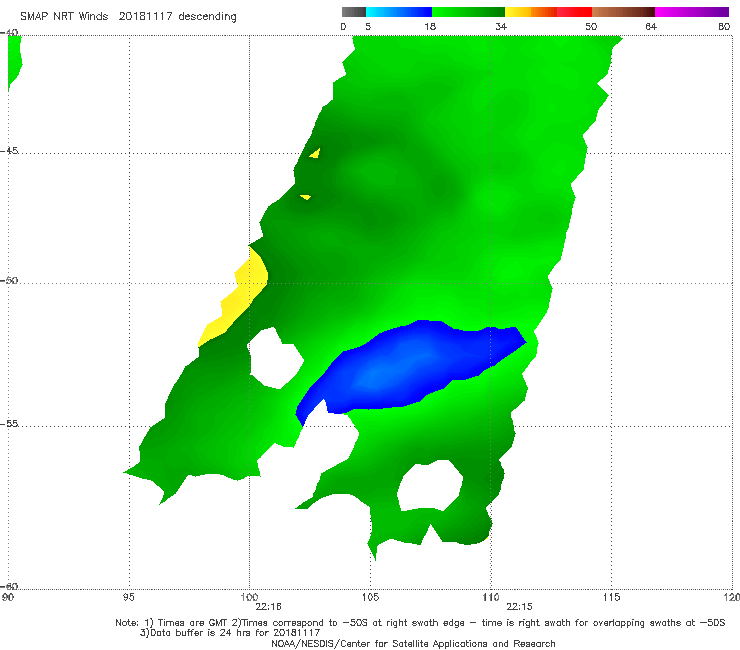The width and height of the screenshot is (740, 650).
Task: Click the NOAA/NESDIS credit line
Action: [x=413, y=644]
